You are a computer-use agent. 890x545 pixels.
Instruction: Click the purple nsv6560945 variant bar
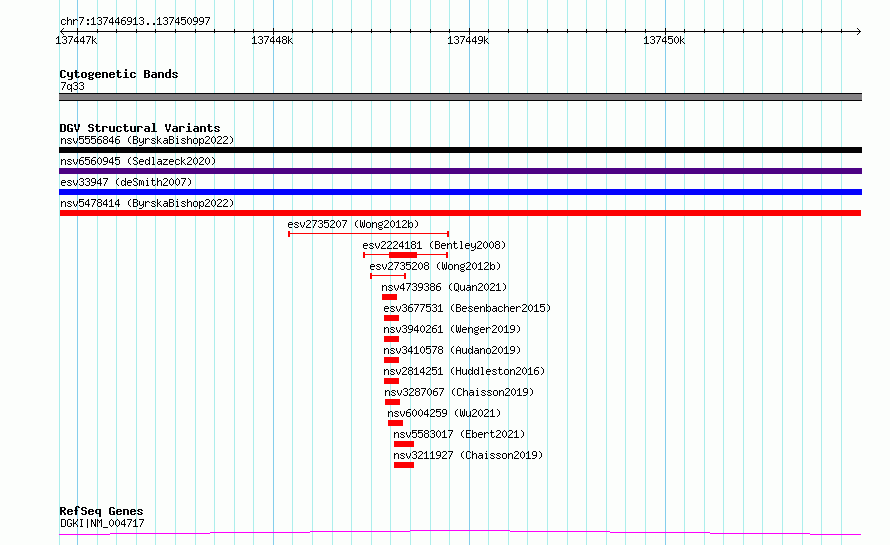pos(460,171)
